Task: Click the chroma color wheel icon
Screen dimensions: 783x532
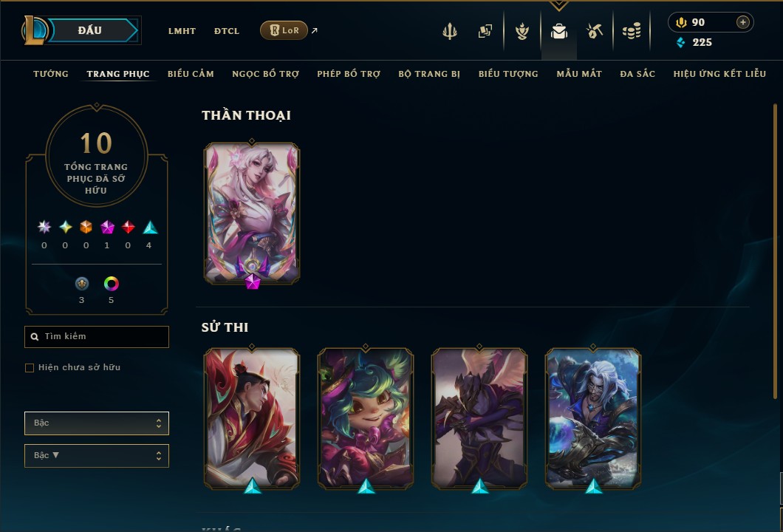Action: pyautogui.click(x=111, y=284)
